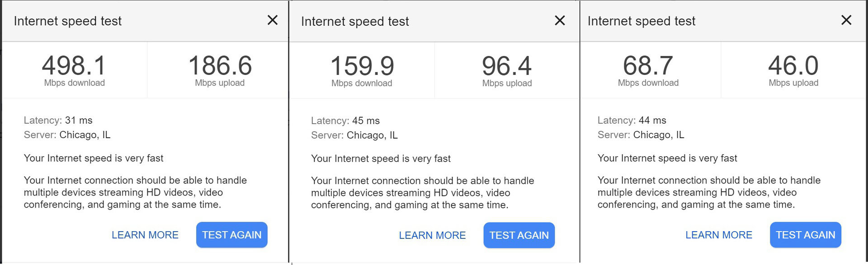Image resolution: width=868 pixels, height=265 pixels.
Task: Click the Server line in the 46.0 upload panel
Action: tap(641, 135)
